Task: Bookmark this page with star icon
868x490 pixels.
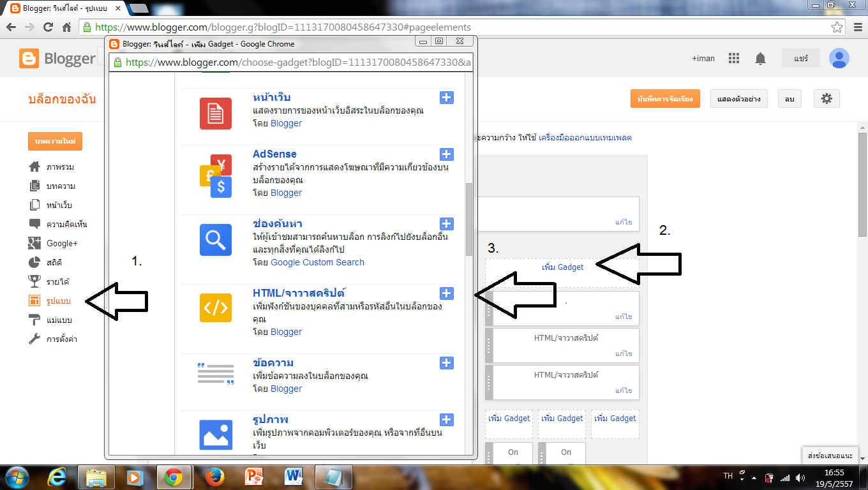Action: click(837, 27)
